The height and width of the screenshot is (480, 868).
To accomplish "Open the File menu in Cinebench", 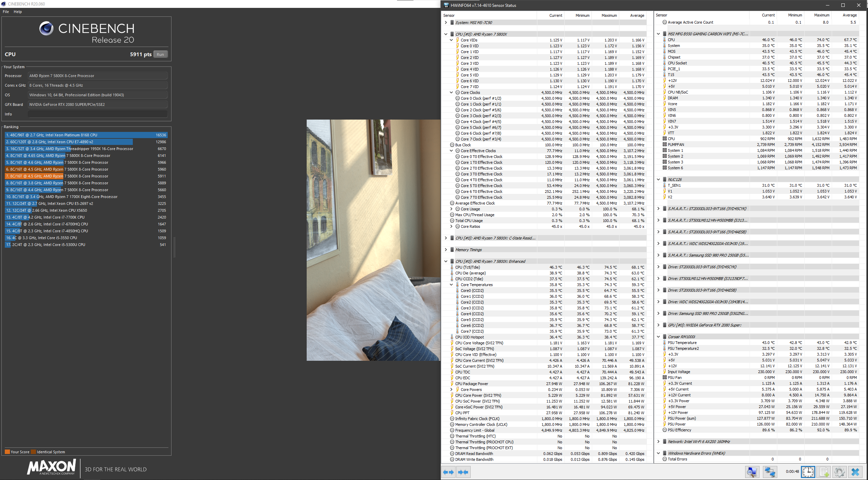I will [6, 12].
